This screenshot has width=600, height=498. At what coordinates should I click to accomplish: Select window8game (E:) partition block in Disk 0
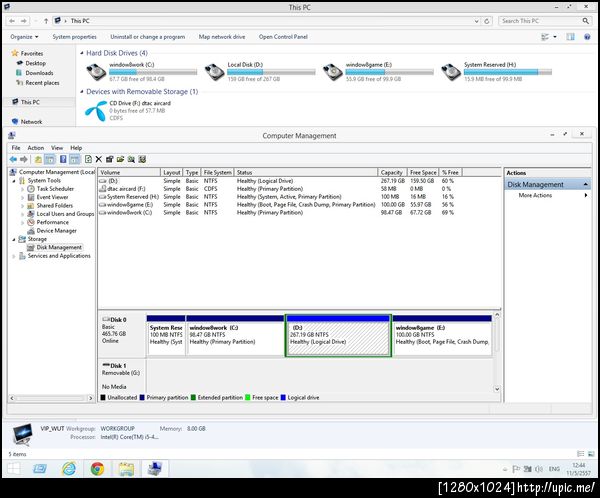(x=442, y=336)
